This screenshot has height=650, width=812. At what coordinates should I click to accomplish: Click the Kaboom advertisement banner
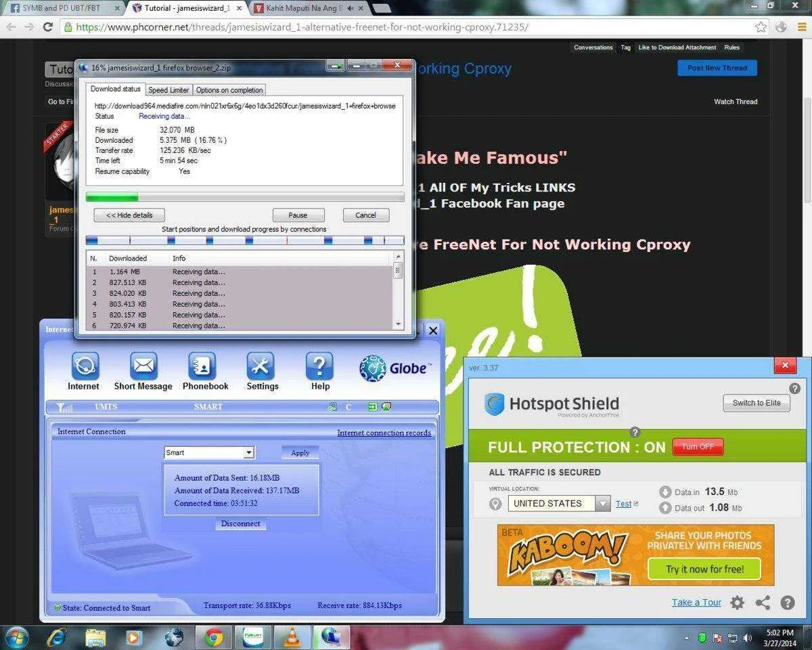tap(635, 555)
